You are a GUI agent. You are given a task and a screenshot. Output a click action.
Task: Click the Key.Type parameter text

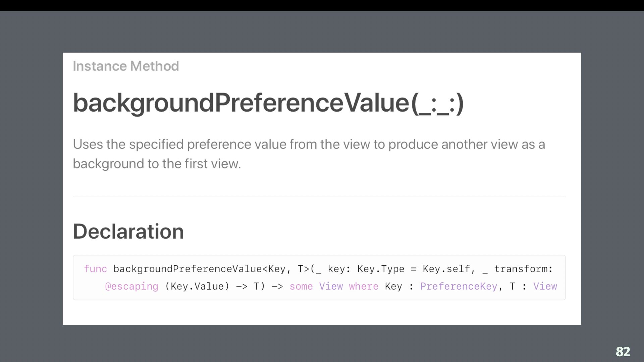[x=381, y=269]
